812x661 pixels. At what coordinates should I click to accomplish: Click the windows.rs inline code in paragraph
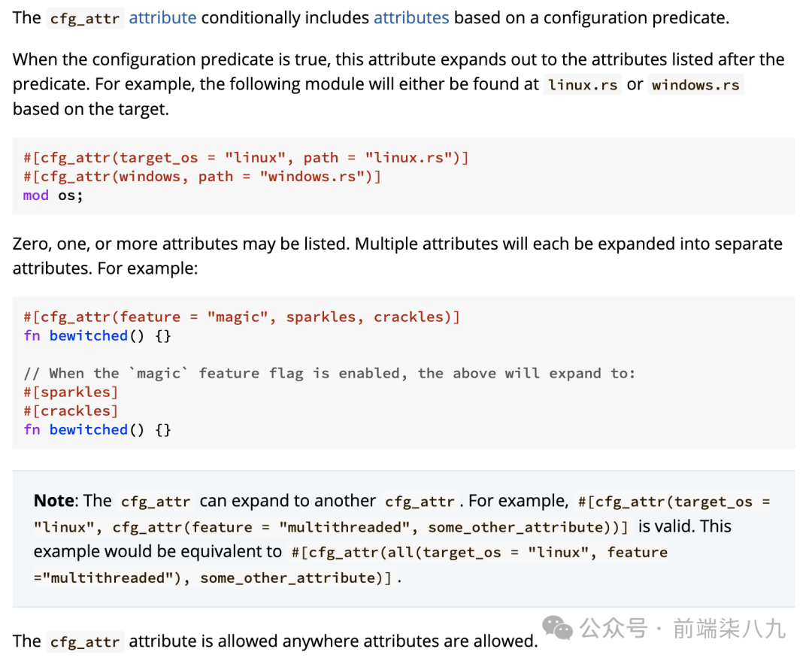pyautogui.click(x=695, y=85)
